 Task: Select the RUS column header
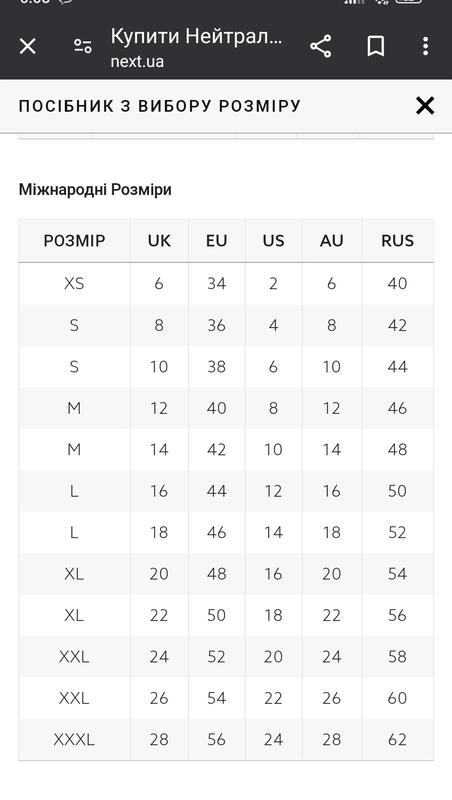click(x=397, y=241)
